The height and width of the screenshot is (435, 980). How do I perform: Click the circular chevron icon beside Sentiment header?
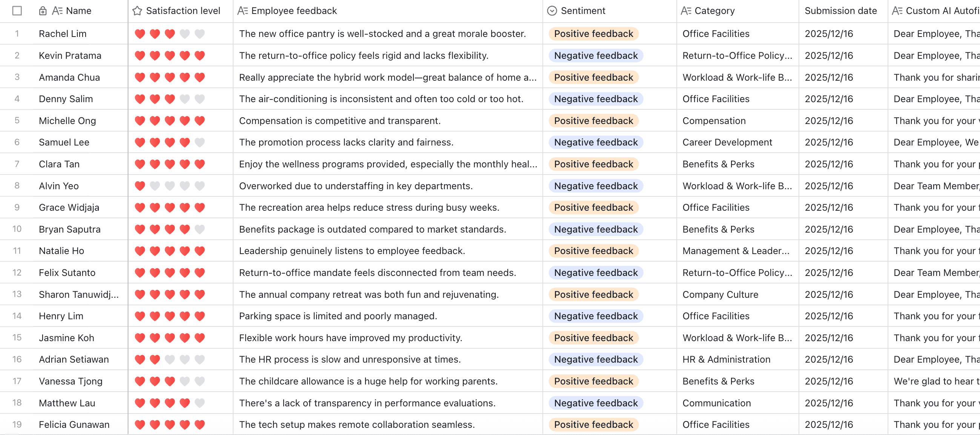551,11
